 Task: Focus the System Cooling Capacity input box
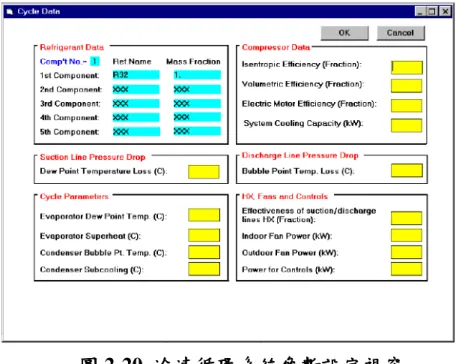(407, 125)
